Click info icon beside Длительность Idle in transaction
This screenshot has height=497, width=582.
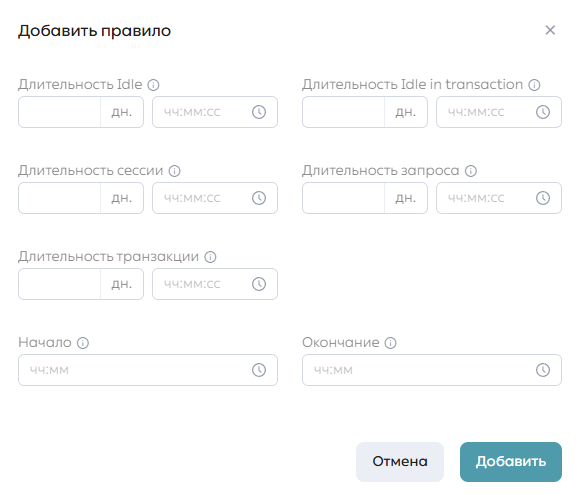(x=534, y=85)
